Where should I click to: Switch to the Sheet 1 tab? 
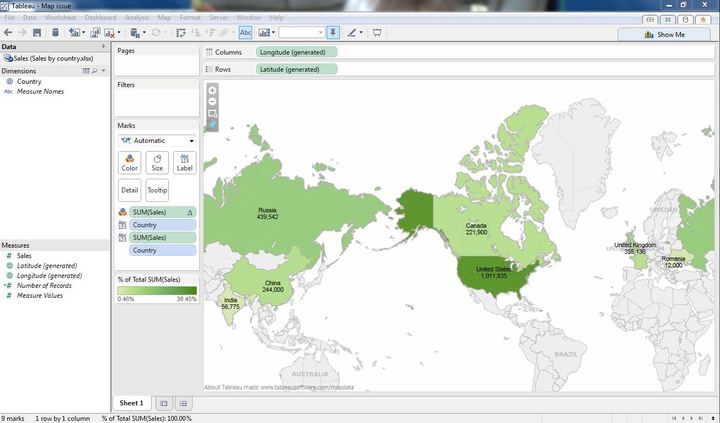click(x=131, y=403)
